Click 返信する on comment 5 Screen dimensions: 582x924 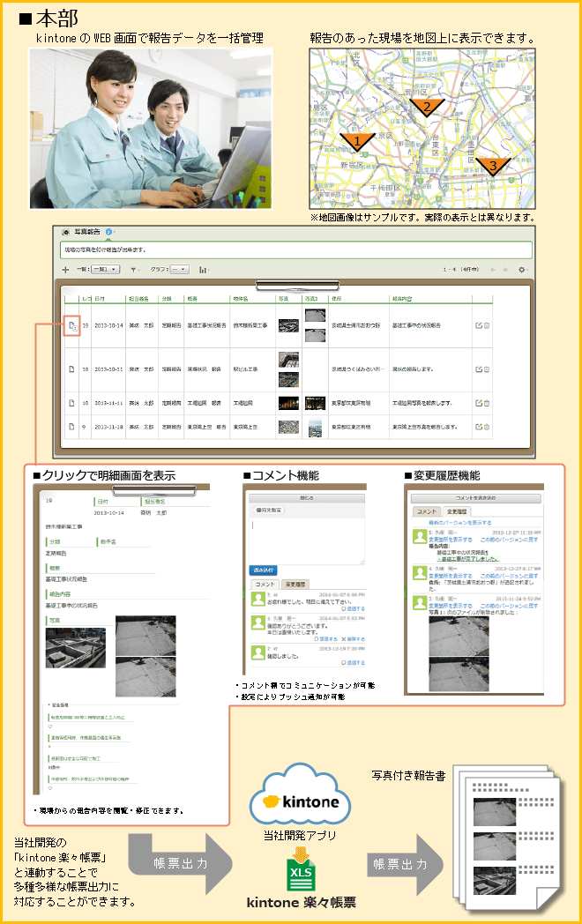(x=353, y=608)
